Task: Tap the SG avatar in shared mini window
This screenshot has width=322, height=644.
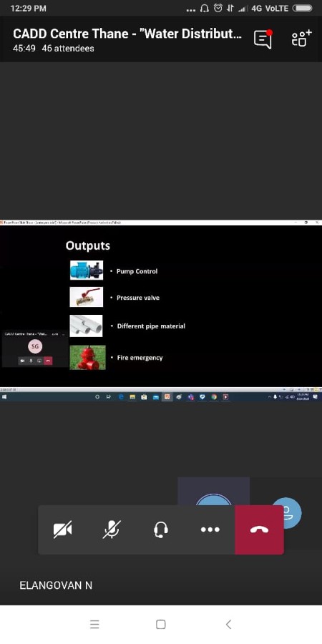Action: coord(35,346)
